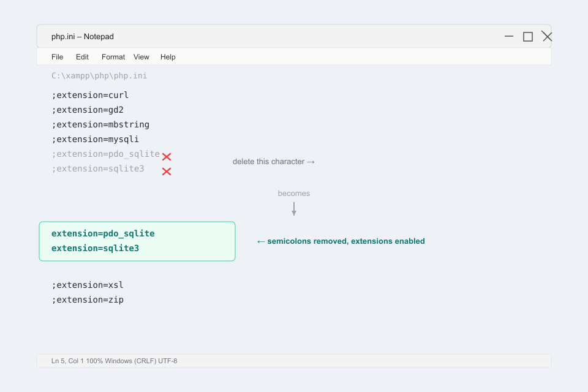Screen dimensions: 588x392
Task: Click the greyed ;extension=sqlite3 line
Action: [97, 169]
